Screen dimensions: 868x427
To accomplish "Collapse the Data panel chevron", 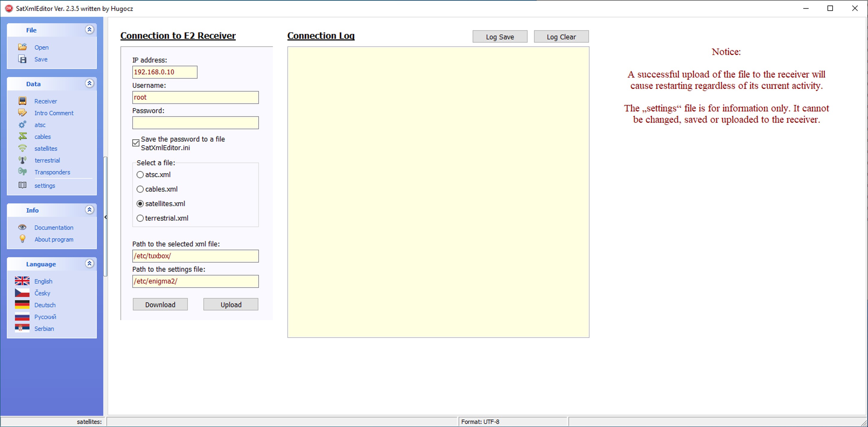I will (89, 83).
